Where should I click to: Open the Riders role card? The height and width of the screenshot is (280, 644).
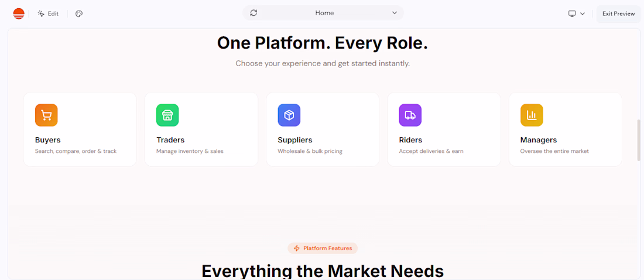click(444, 129)
